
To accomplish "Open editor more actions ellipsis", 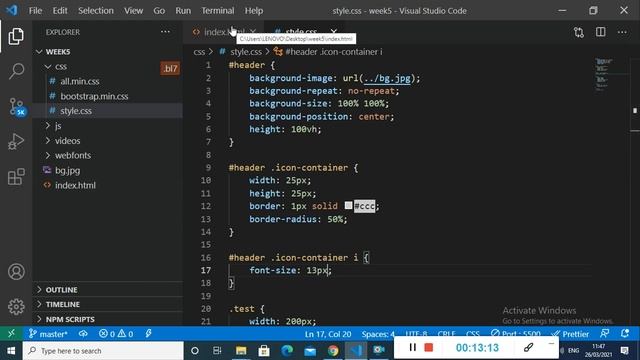I will (622, 32).
